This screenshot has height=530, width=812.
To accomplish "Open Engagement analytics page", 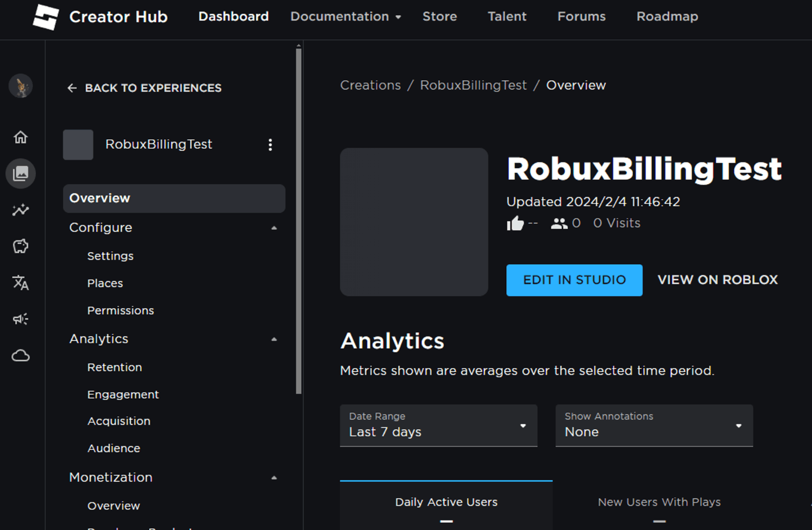I will pos(123,395).
